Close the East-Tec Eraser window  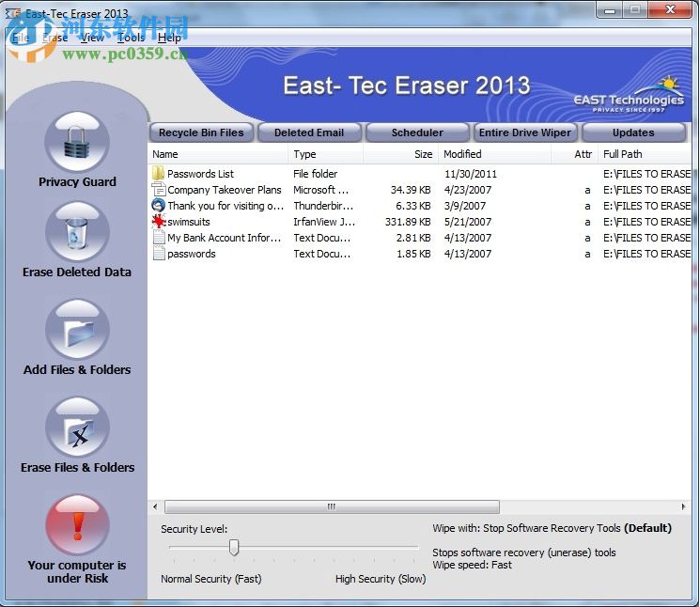[670, 10]
